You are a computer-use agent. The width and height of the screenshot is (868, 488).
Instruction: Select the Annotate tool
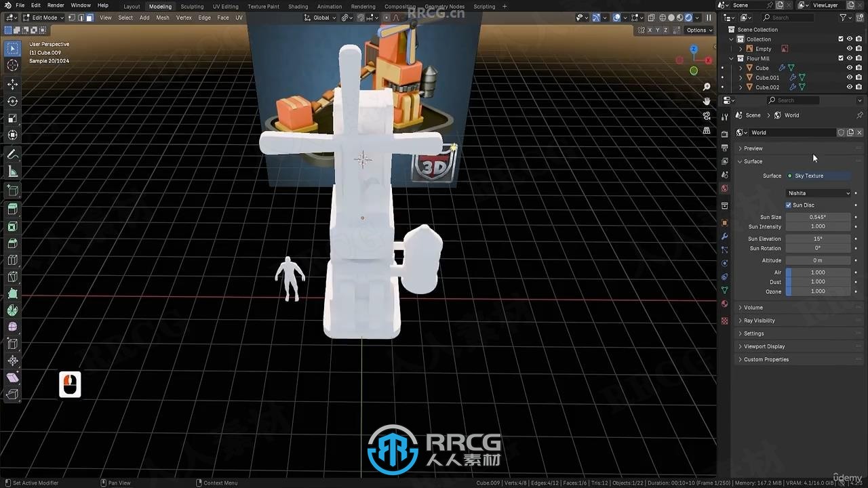[13, 155]
